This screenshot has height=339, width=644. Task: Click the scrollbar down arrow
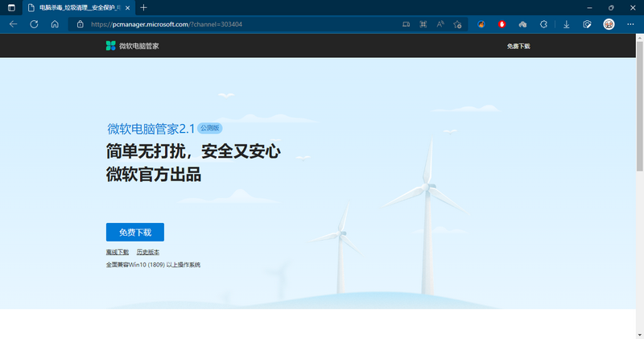(639, 335)
